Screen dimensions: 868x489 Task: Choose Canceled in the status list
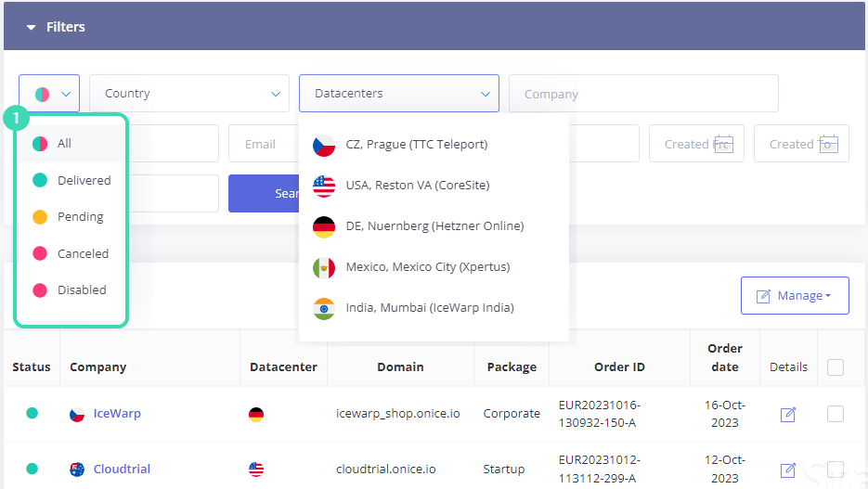[83, 253]
